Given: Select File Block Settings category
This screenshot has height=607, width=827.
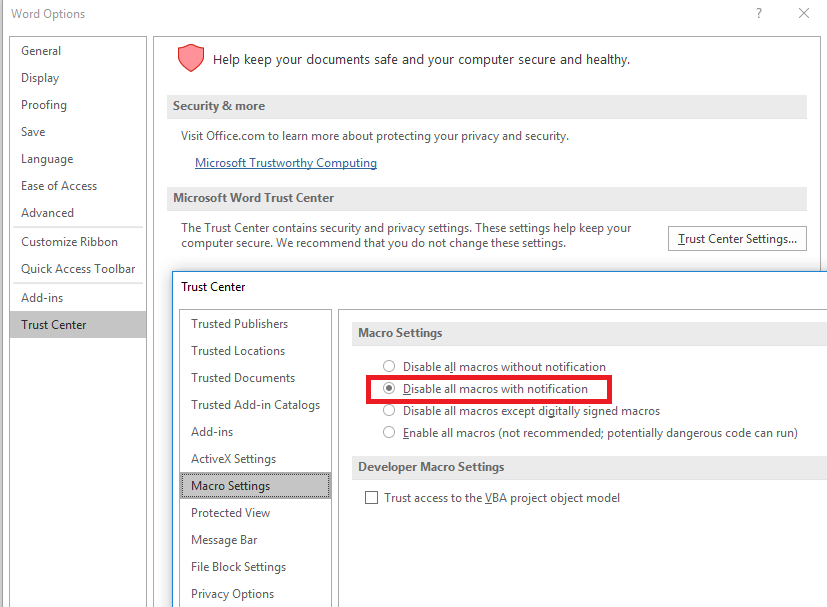Looking at the screenshot, I should (x=238, y=567).
